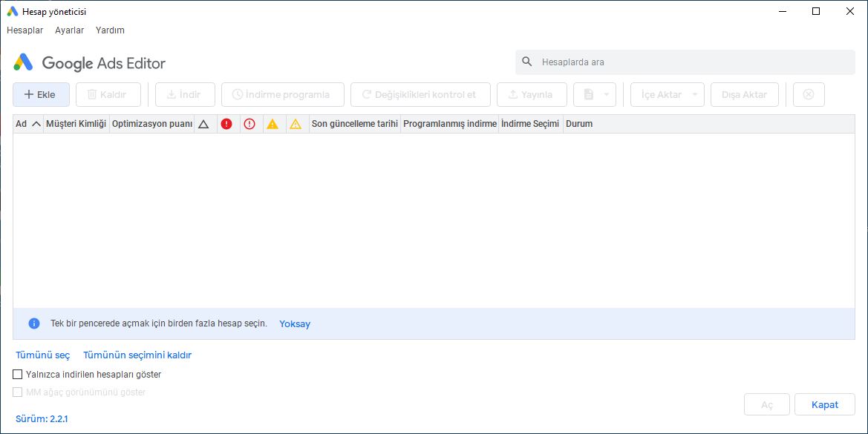Click the outlined yellow warning column icon

296,124
